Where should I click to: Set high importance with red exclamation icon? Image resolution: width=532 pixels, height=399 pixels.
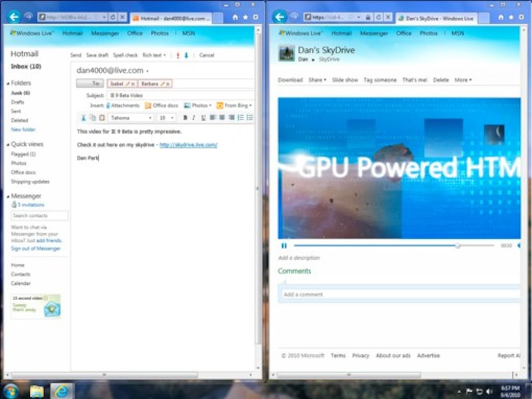(x=178, y=55)
